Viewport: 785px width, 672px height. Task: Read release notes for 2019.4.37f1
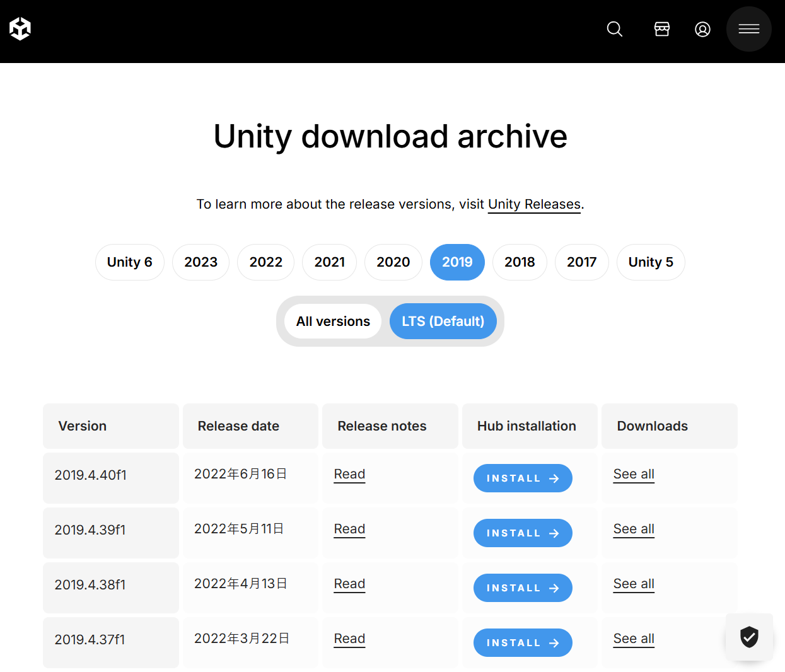coord(349,639)
